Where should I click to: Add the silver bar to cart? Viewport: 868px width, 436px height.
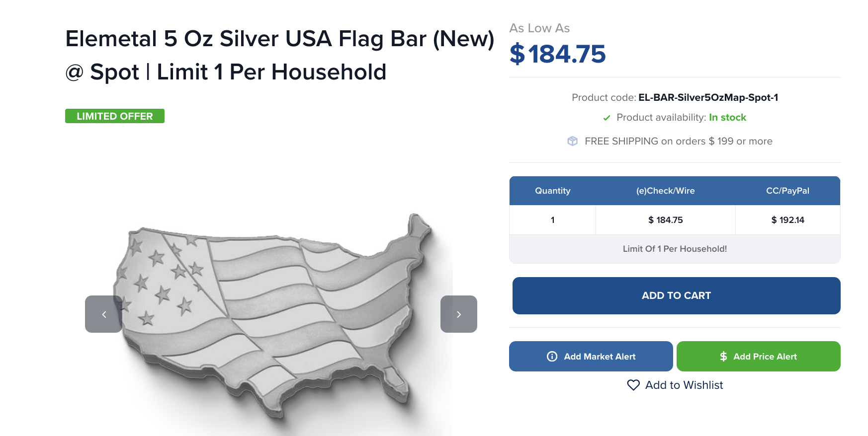pos(676,295)
